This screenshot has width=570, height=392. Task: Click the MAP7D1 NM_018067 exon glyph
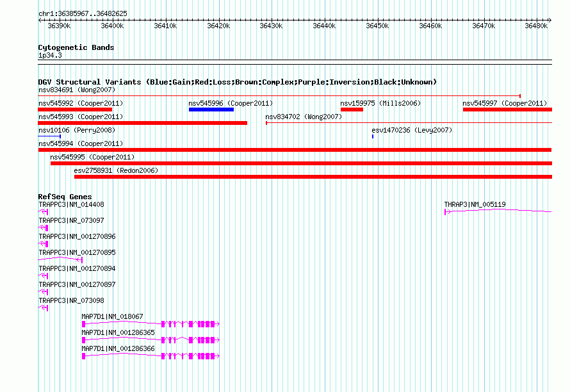[151, 324]
